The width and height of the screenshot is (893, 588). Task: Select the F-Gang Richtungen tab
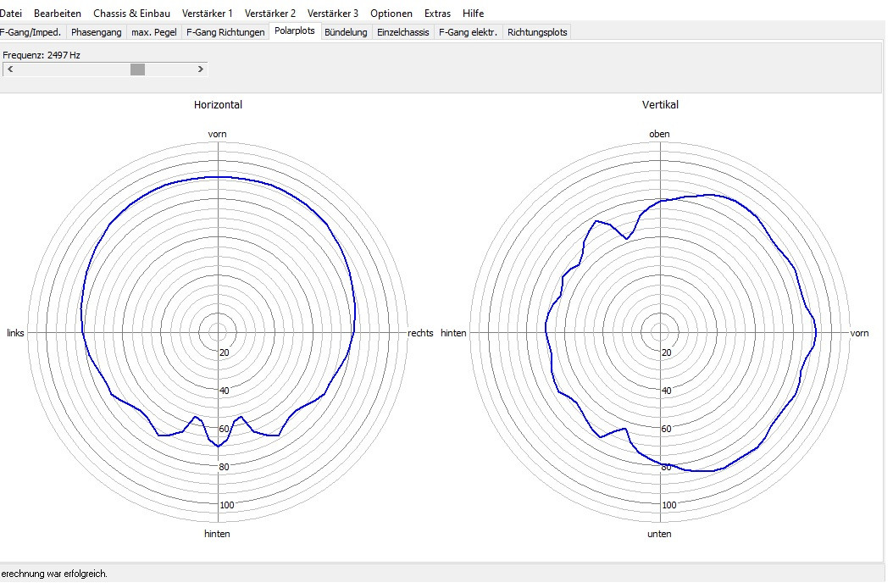225,32
